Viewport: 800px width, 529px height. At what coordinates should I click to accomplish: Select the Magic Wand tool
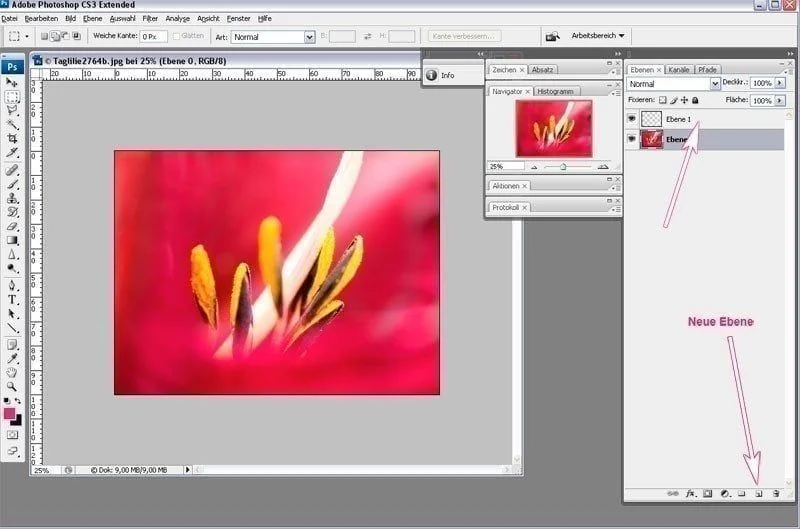coord(12,124)
